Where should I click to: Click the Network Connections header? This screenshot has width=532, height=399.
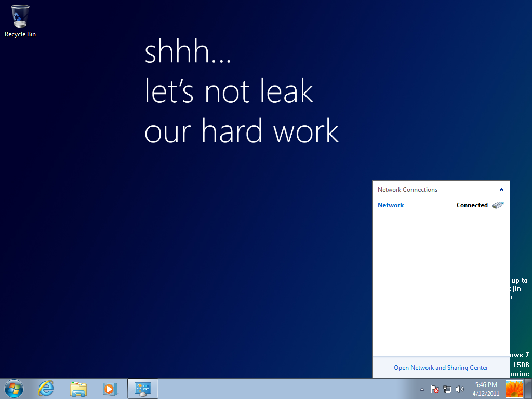point(407,190)
